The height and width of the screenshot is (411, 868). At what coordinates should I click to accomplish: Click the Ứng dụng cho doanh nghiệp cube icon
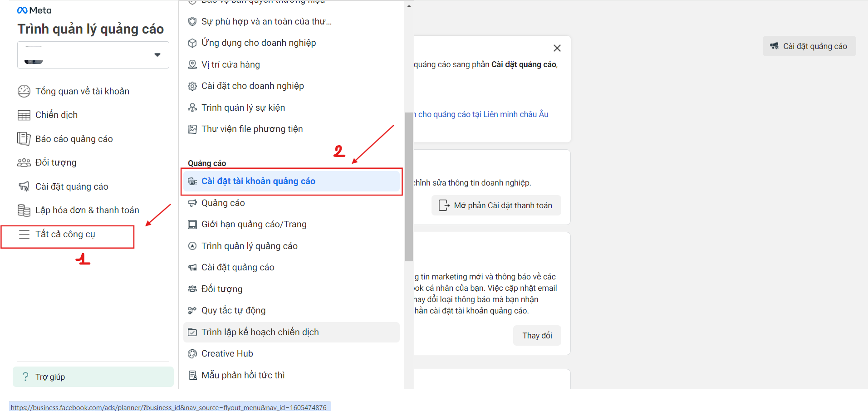click(x=192, y=43)
